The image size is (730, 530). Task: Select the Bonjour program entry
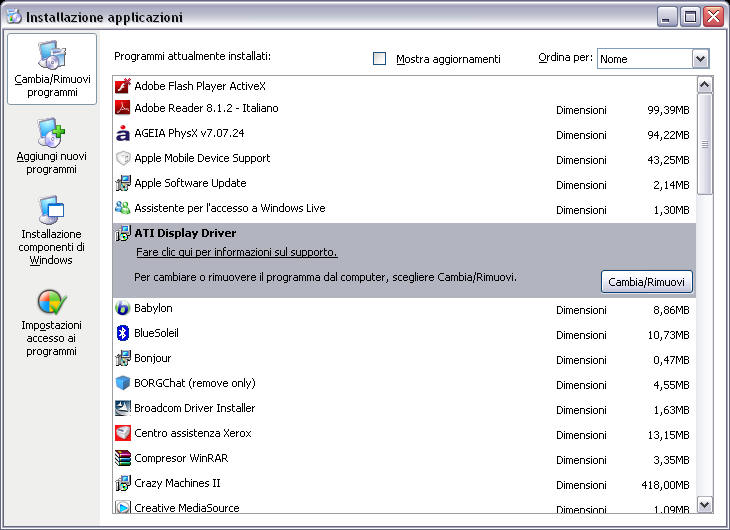tap(404, 358)
